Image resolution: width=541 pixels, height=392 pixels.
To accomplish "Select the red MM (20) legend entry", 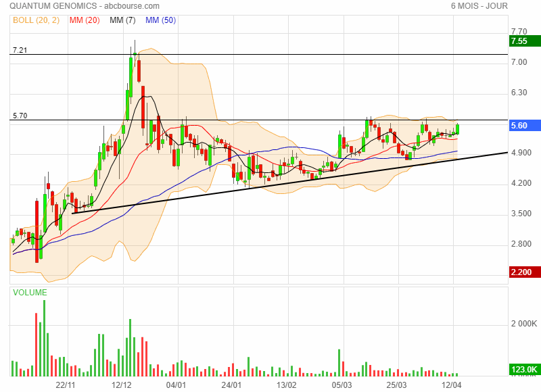I will (85, 20).
